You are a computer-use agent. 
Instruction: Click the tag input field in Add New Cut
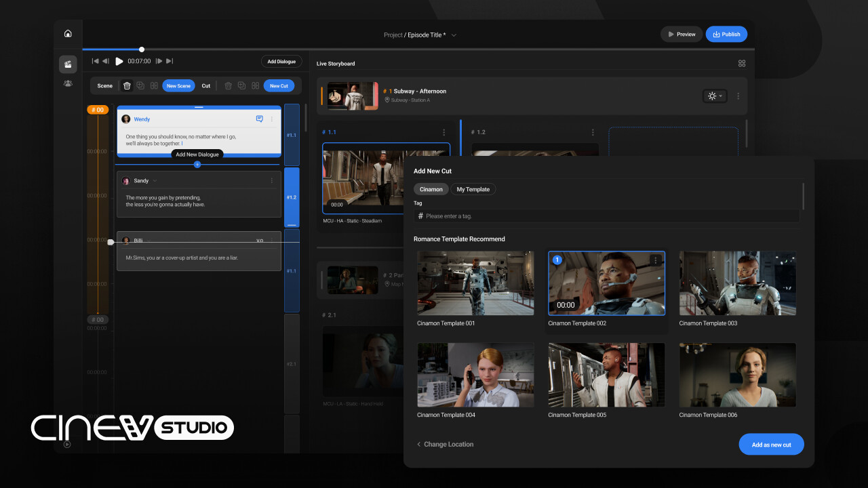click(607, 216)
